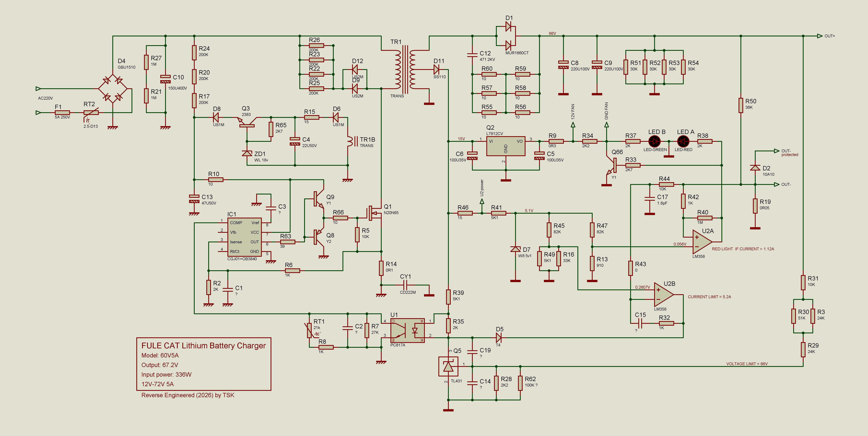
Task: Click the "2.5-D13" value under RT2
Action: [91, 127]
